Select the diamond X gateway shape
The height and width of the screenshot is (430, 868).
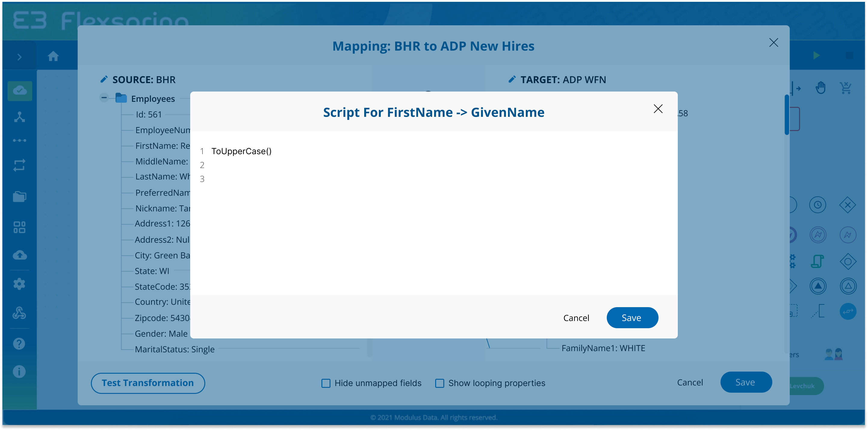click(x=848, y=205)
